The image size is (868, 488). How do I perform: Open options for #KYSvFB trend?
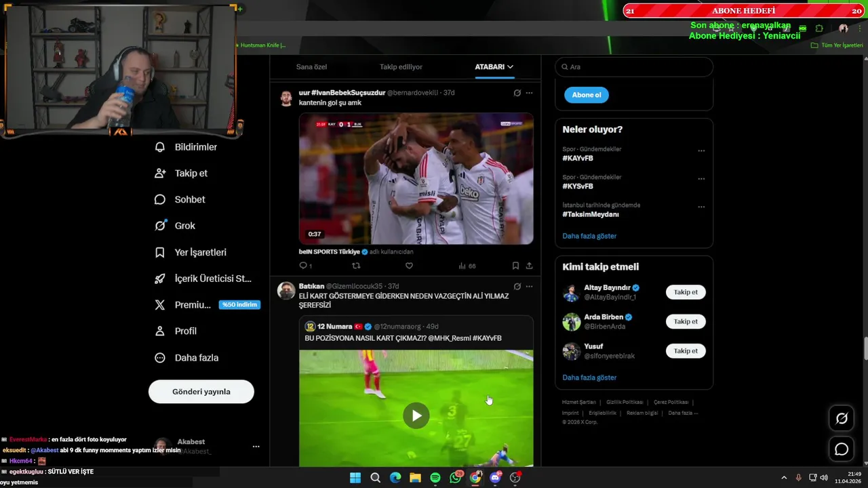tap(701, 179)
